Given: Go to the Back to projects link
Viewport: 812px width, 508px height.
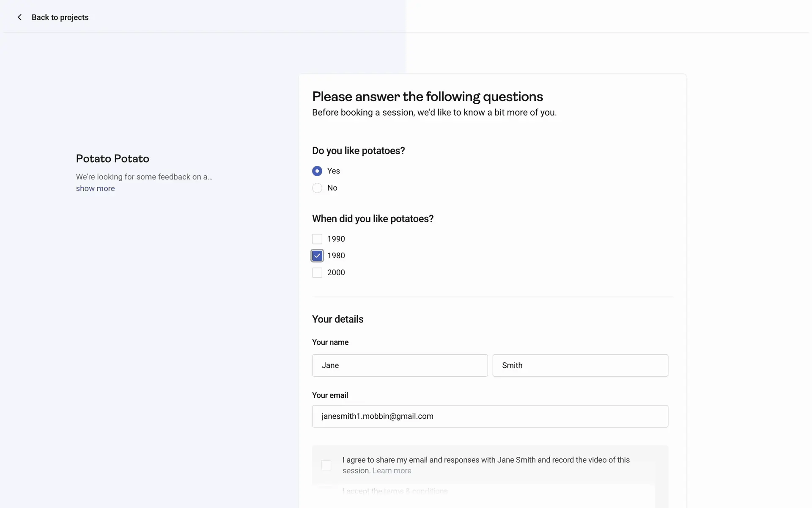Looking at the screenshot, I should 60,17.
